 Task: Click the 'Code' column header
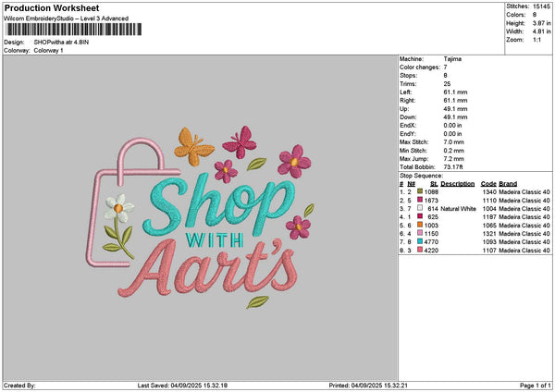488,184
